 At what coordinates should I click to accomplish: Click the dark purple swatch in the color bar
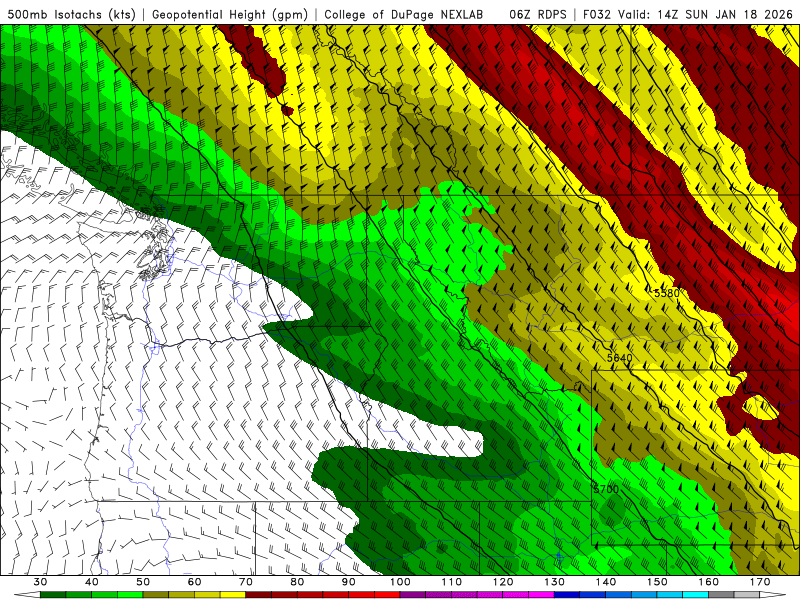tap(413, 594)
